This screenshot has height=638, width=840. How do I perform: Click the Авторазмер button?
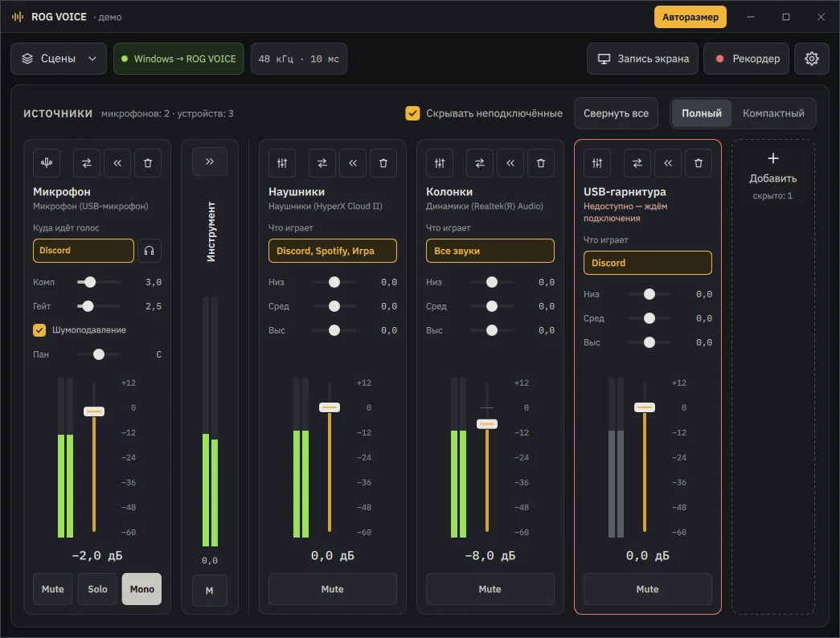[x=690, y=17]
